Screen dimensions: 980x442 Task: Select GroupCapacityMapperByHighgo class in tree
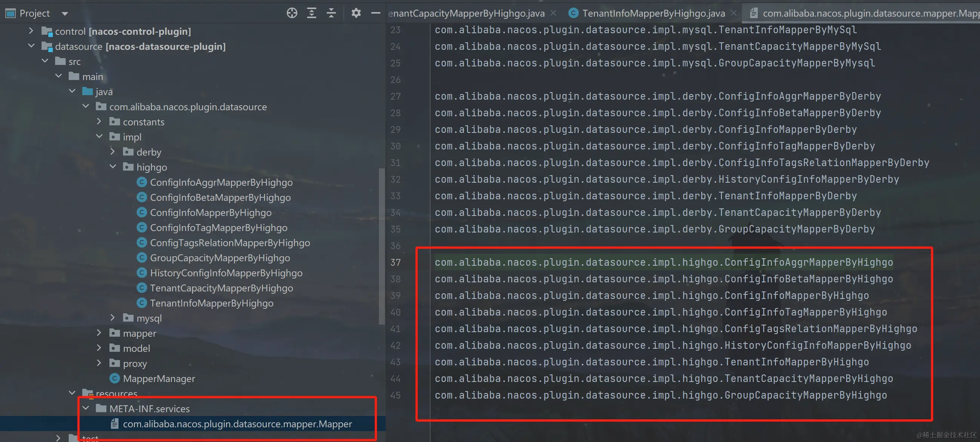pyautogui.click(x=220, y=257)
